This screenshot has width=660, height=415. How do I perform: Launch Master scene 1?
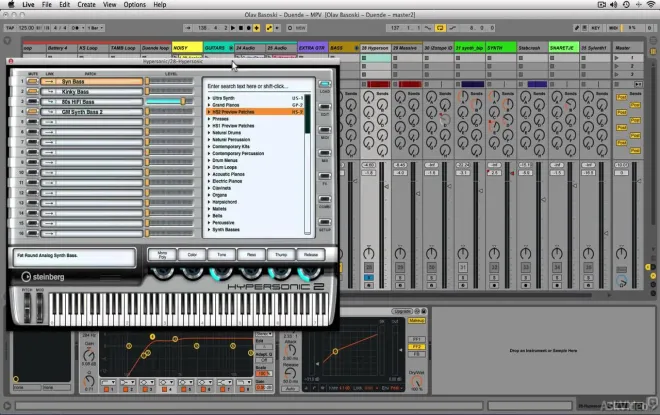coord(617,58)
